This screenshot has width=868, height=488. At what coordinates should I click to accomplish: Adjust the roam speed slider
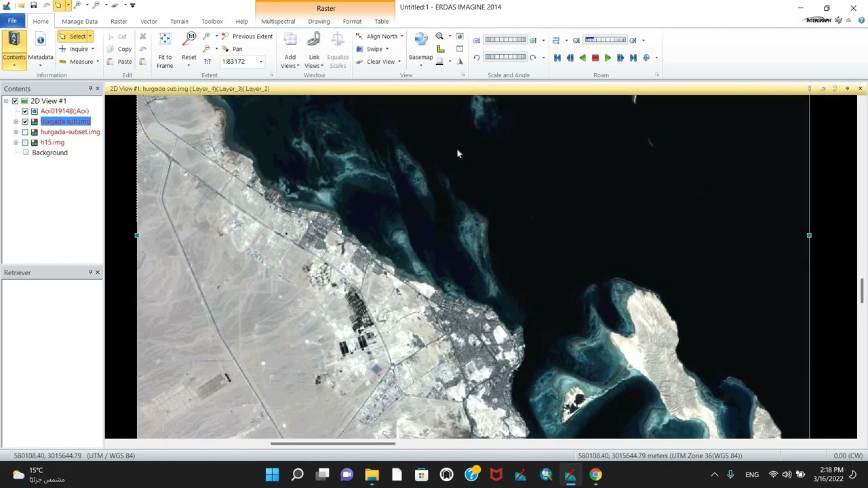tap(605, 40)
